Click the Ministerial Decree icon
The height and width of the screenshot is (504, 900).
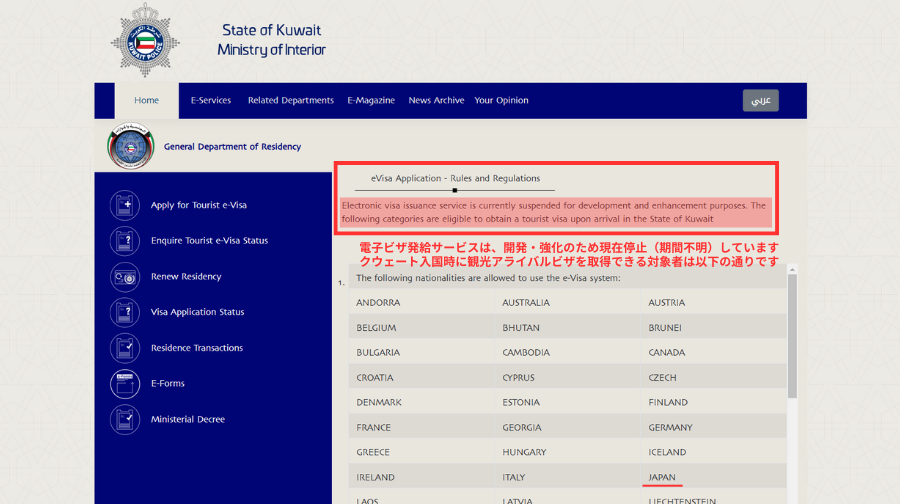point(125,419)
